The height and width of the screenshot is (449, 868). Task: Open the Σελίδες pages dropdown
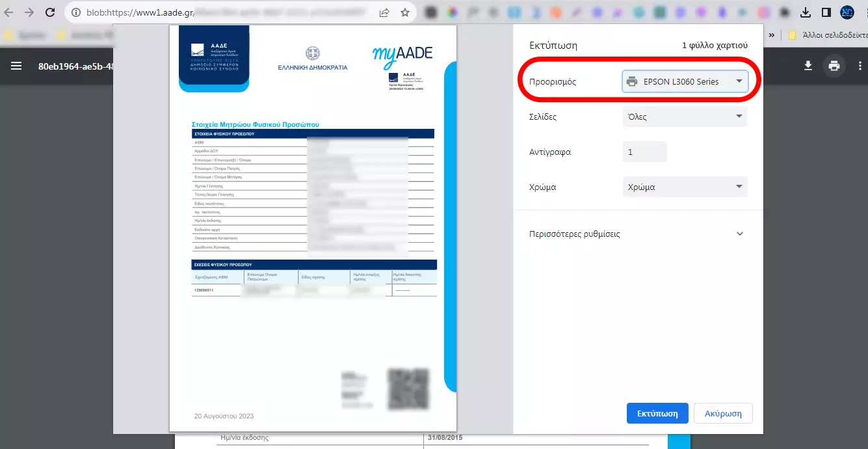685,117
